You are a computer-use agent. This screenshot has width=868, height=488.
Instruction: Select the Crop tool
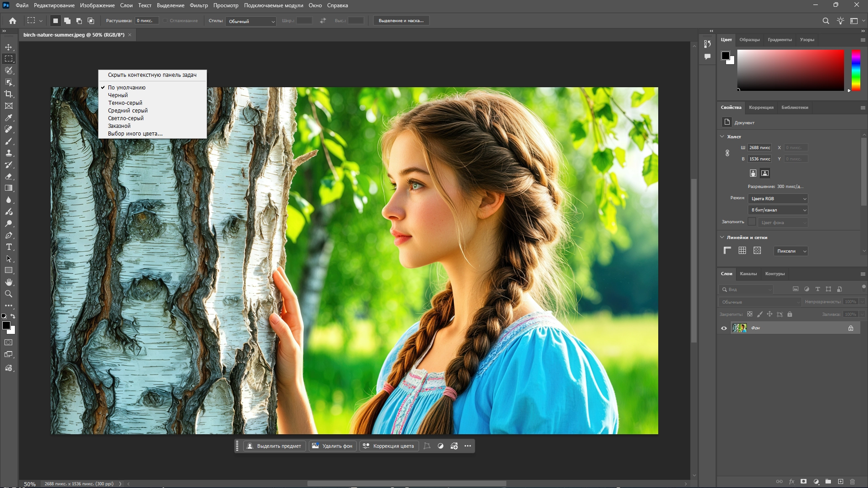pos(9,94)
